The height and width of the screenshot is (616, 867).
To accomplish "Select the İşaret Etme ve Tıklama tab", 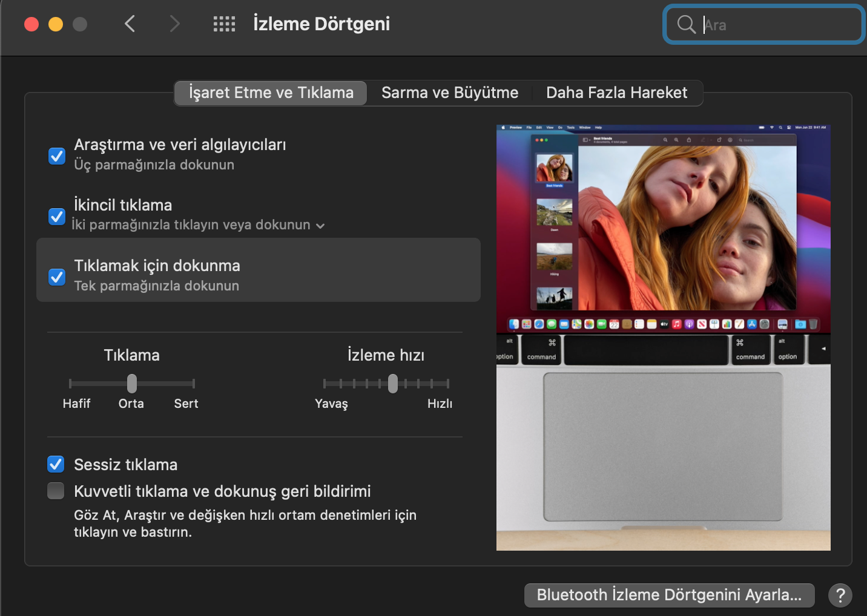I will point(271,93).
